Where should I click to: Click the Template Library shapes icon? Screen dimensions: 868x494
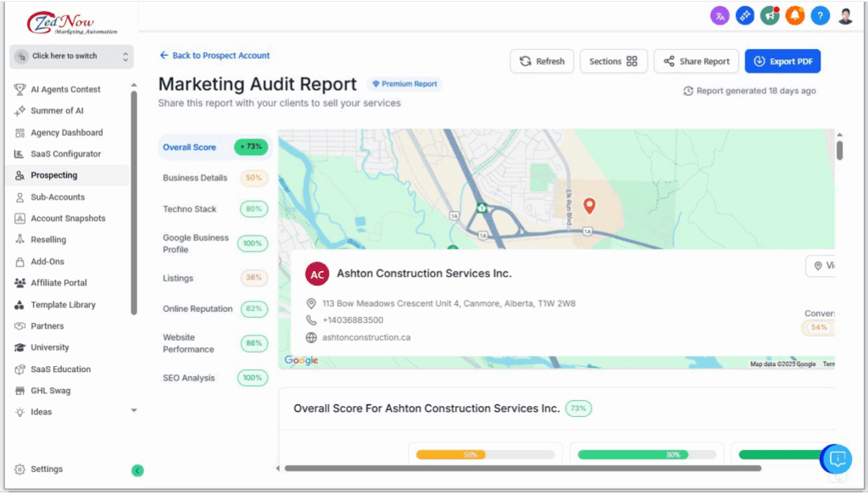pos(20,305)
